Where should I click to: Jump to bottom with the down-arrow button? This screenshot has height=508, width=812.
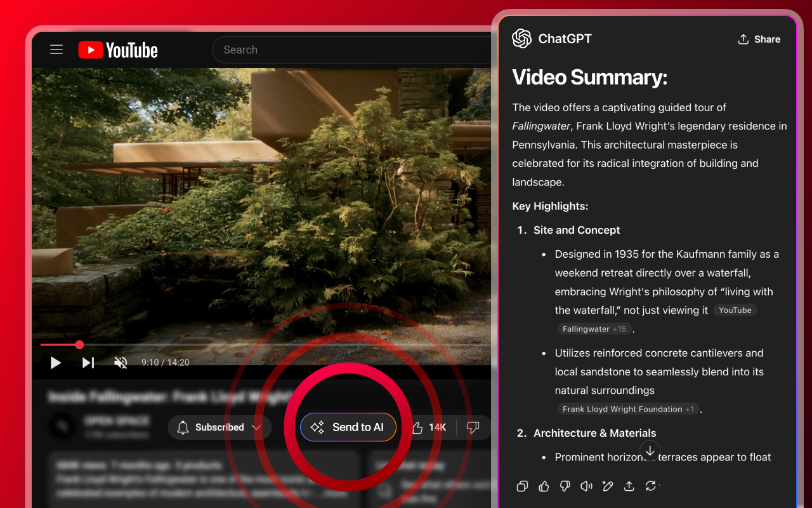tap(650, 451)
